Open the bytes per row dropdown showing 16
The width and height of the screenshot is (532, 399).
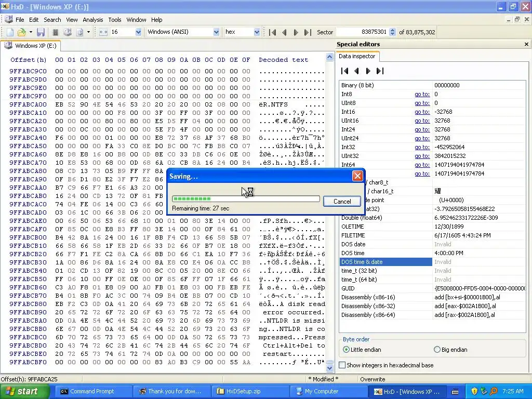click(x=138, y=32)
